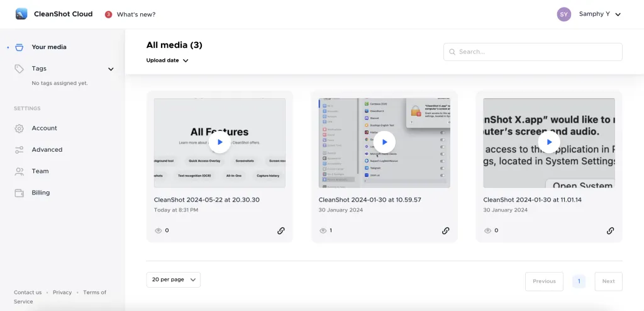The image size is (644, 311).
Task: Play the 11.01.14 permission dialog recording
Action: 549,142
